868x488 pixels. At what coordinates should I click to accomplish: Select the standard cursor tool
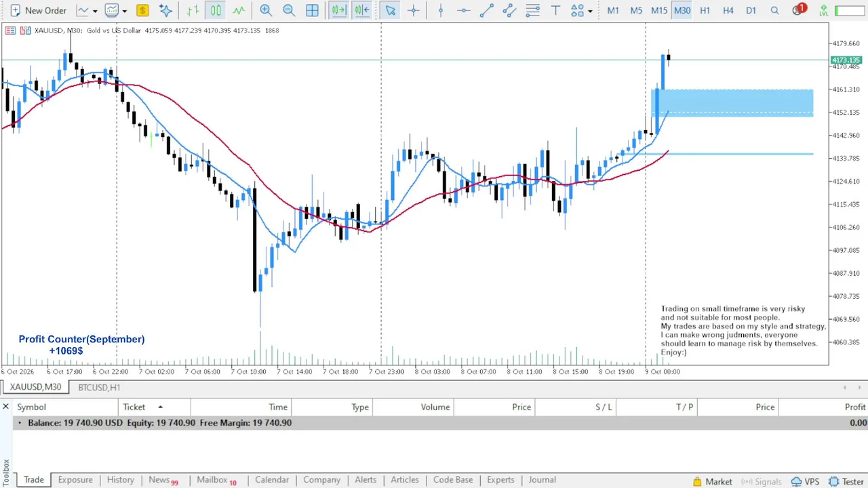389,10
